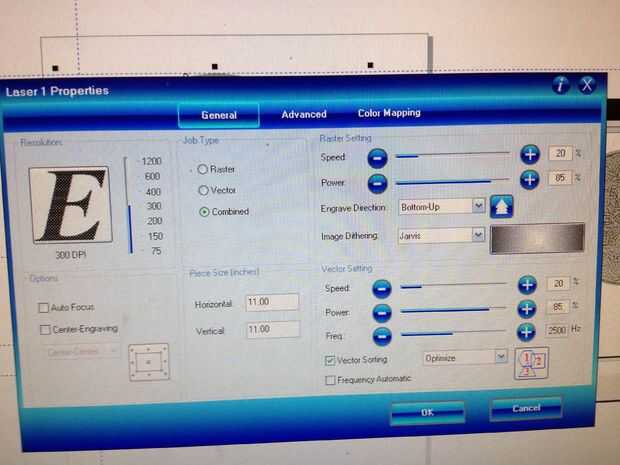
Task: Click the center engraving position diagram
Action: [x=149, y=362]
